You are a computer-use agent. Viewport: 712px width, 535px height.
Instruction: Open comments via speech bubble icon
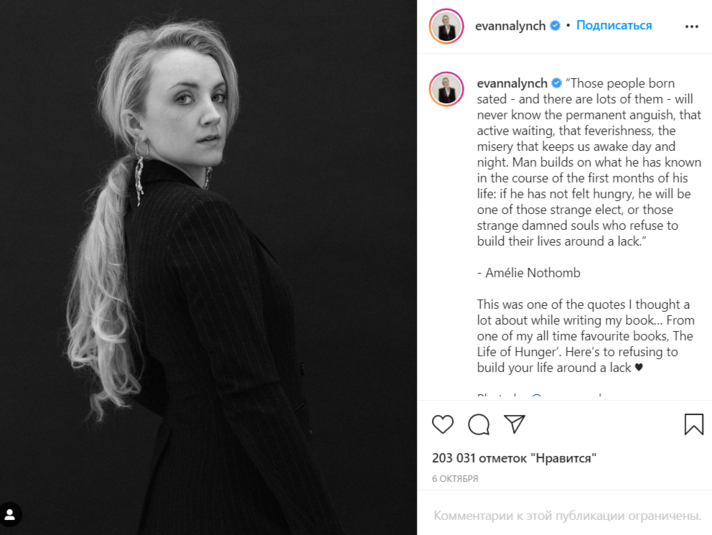[x=479, y=424]
